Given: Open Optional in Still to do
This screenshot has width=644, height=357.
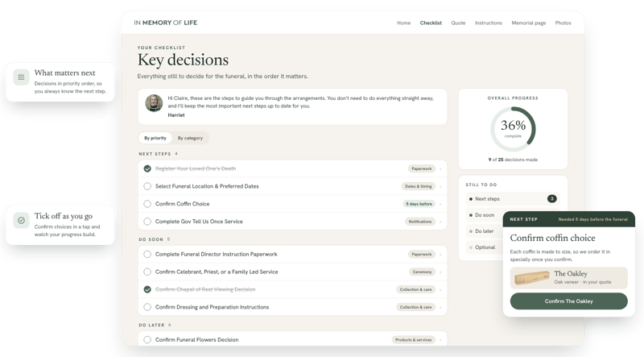Looking at the screenshot, I should [x=484, y=247].
